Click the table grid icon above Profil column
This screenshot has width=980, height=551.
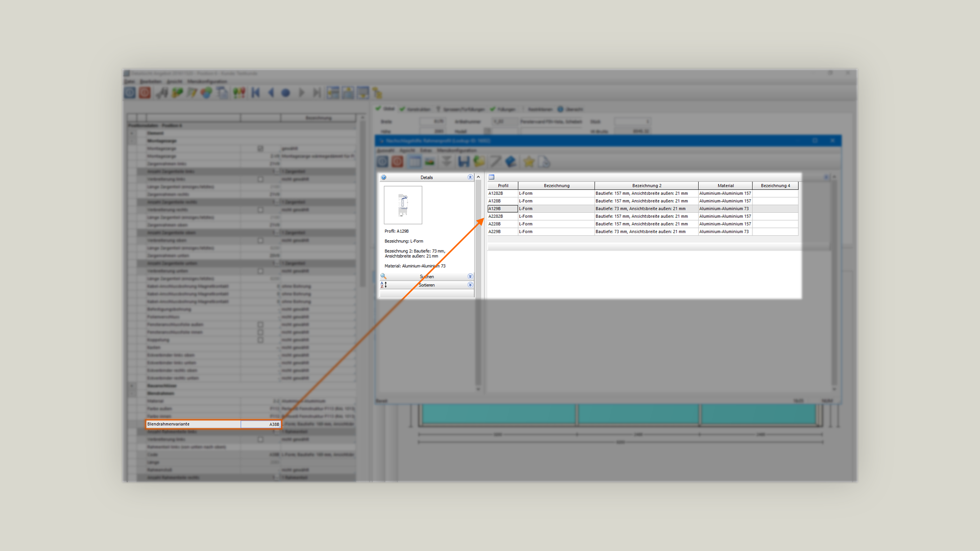[x=492, y=177]
